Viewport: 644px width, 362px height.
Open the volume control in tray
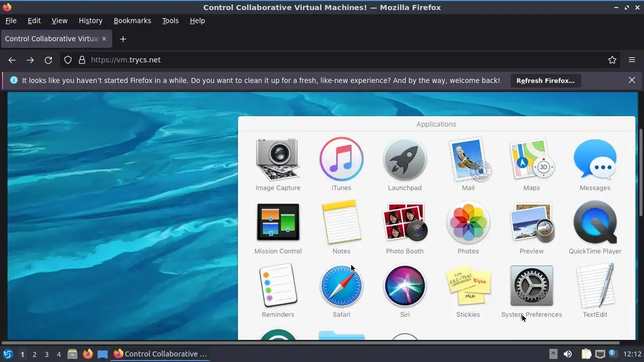point(568,354)
